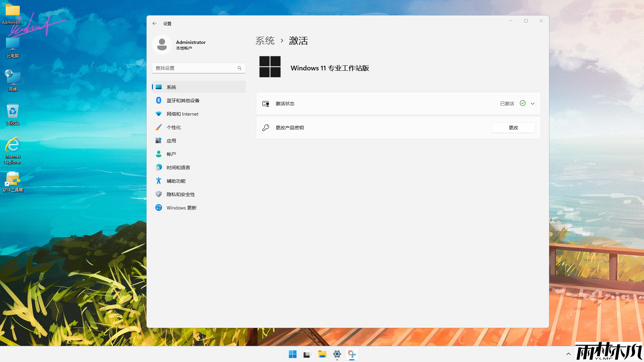Click 更改 to change product key
The height and width of the screenshot is (362, 644).
513,128
